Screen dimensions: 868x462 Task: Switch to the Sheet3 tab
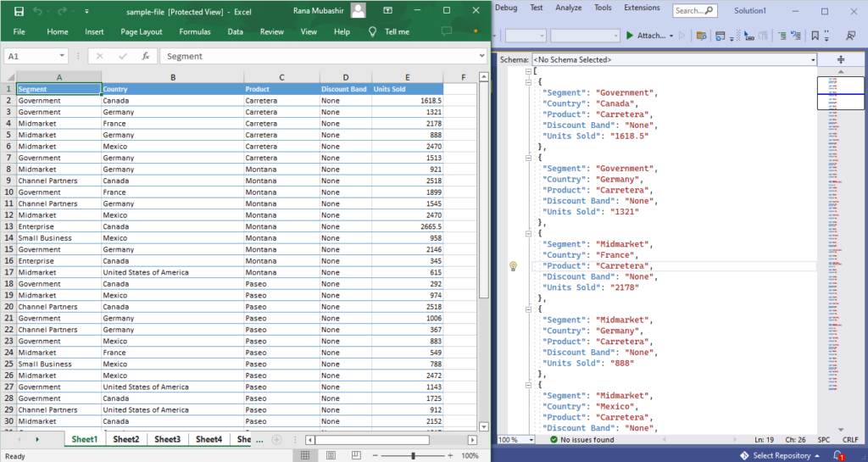(167, 439)
